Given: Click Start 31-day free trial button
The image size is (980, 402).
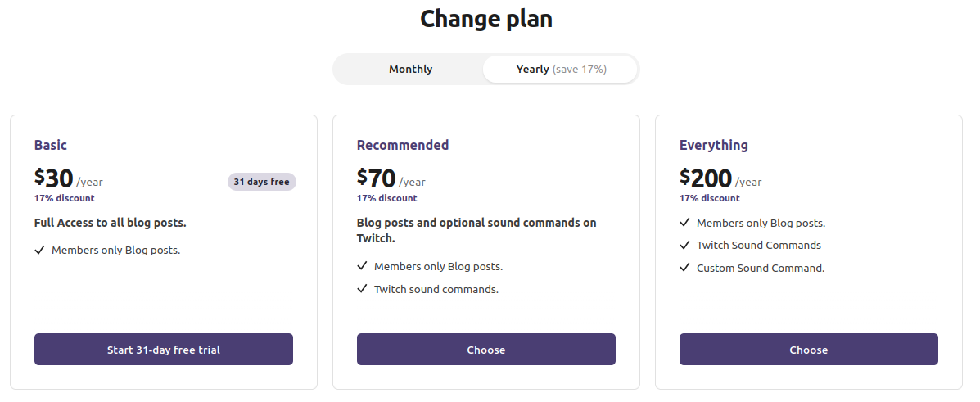Looking at the screenshot, I should point(164,350).
